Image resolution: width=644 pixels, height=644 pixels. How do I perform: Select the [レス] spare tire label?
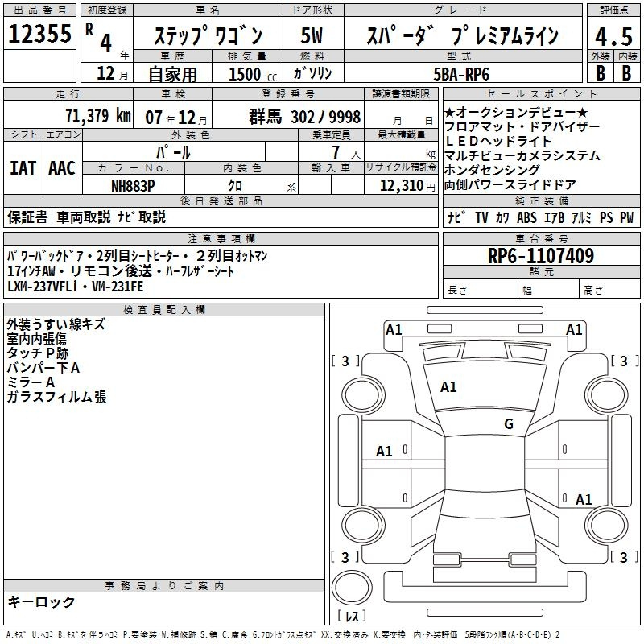pyautogui.click(x=352, y=616)
